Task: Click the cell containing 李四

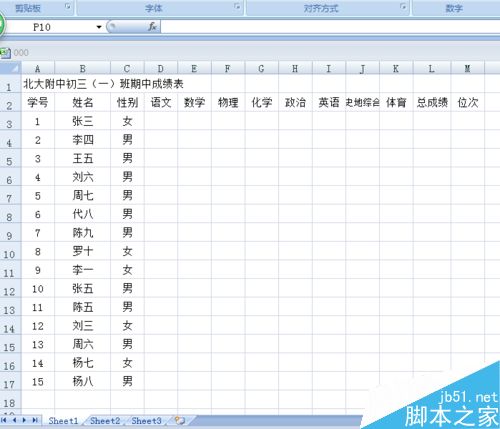Action: (82, 140)
